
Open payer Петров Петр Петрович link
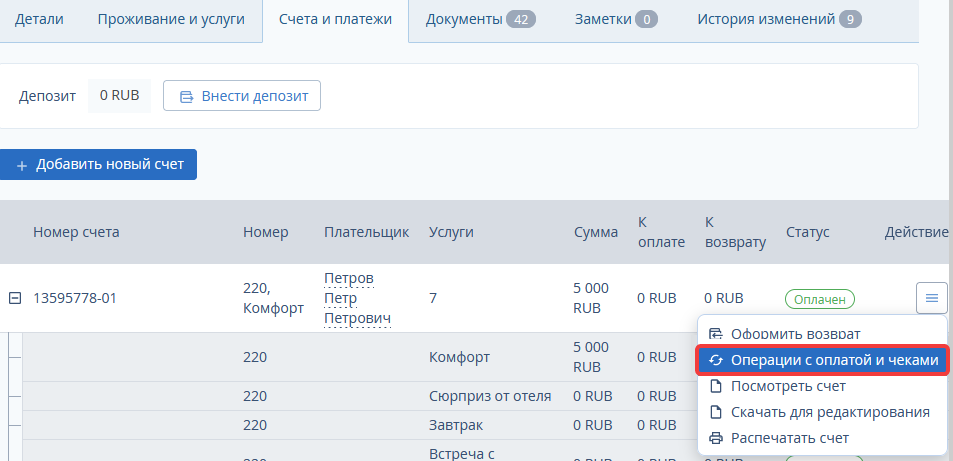(357, 299)
